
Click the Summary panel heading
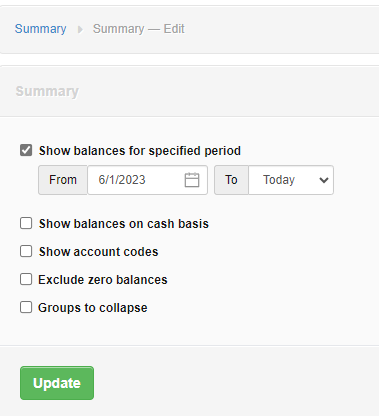tap(47, 91)
